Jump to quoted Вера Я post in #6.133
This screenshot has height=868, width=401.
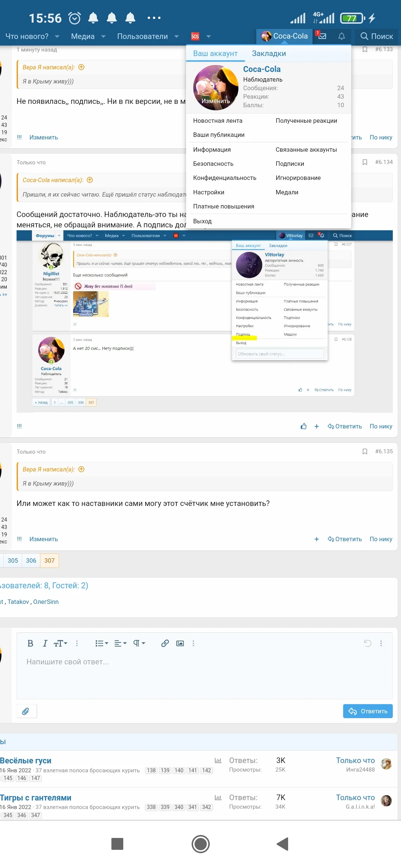(82, 67)
